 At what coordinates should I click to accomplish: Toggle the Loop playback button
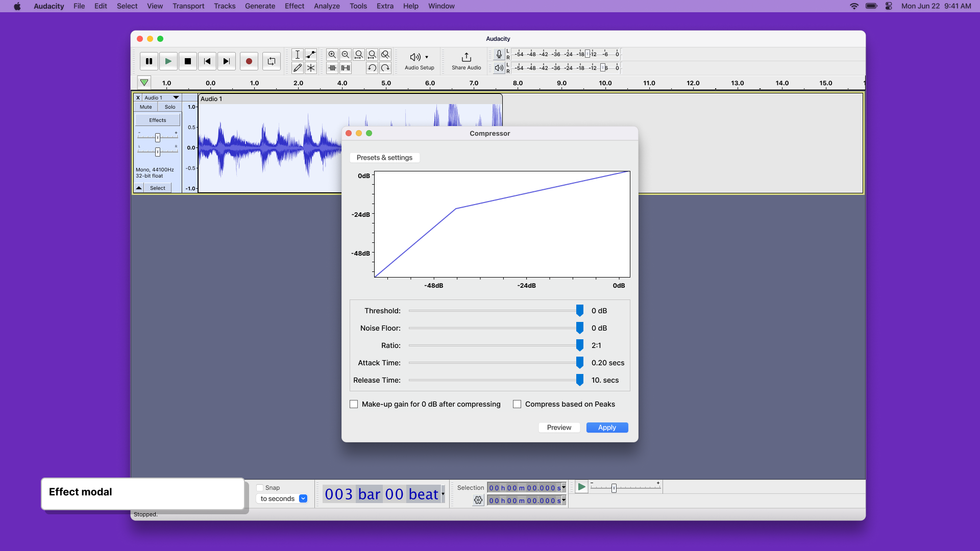coord(272,61)
